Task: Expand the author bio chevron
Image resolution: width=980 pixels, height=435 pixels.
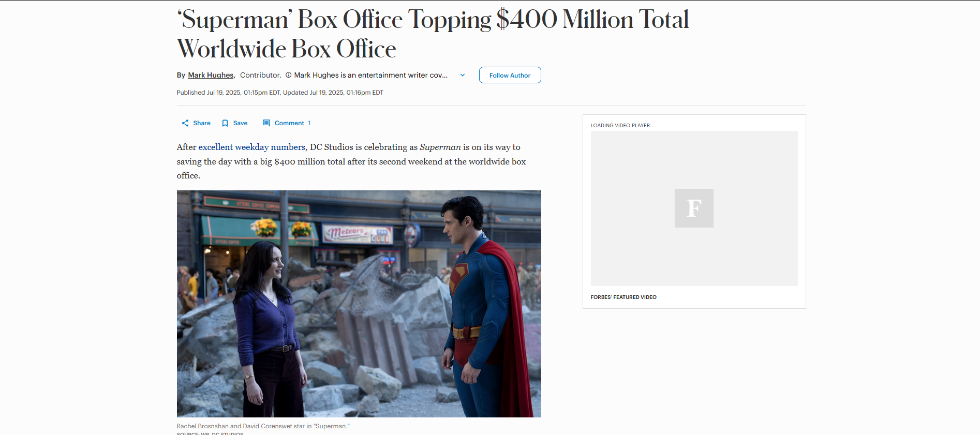Action: [463, 75]
